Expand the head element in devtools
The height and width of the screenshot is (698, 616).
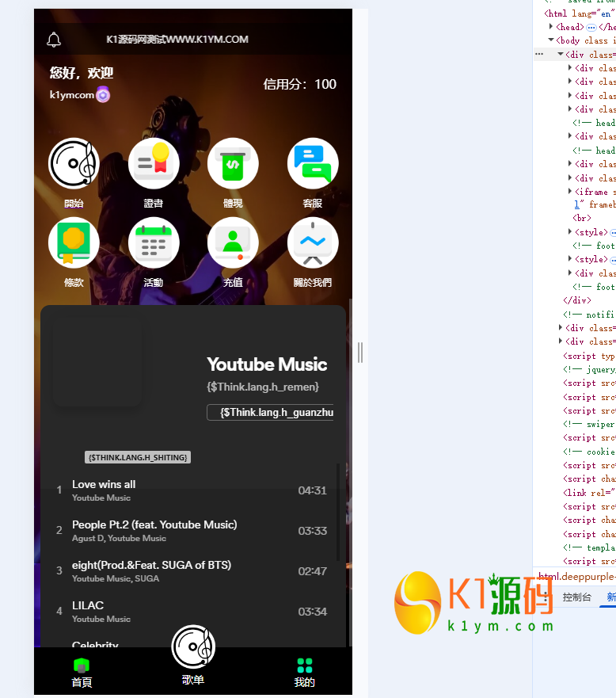[551, 27]
